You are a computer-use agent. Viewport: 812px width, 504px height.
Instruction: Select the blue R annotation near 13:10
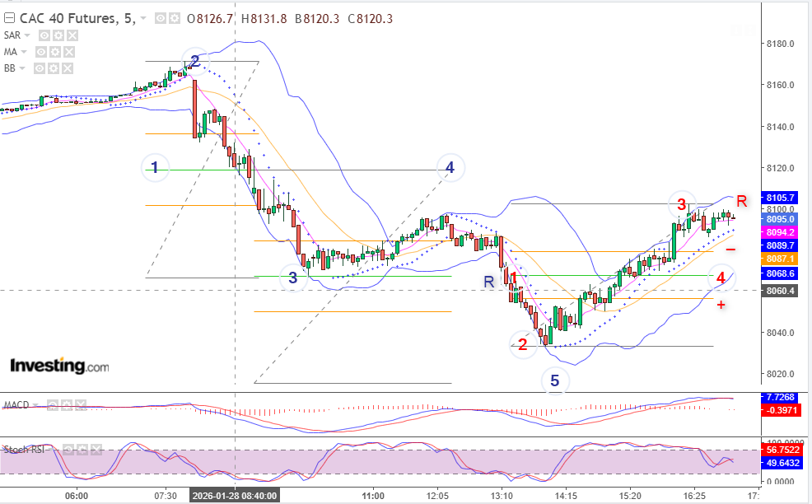point(489,282)
